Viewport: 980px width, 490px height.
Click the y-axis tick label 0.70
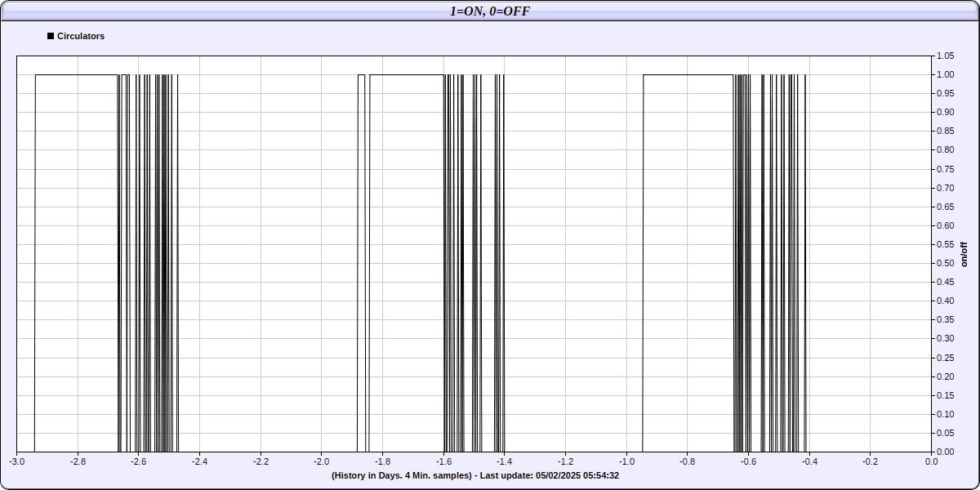pos(945,188)
